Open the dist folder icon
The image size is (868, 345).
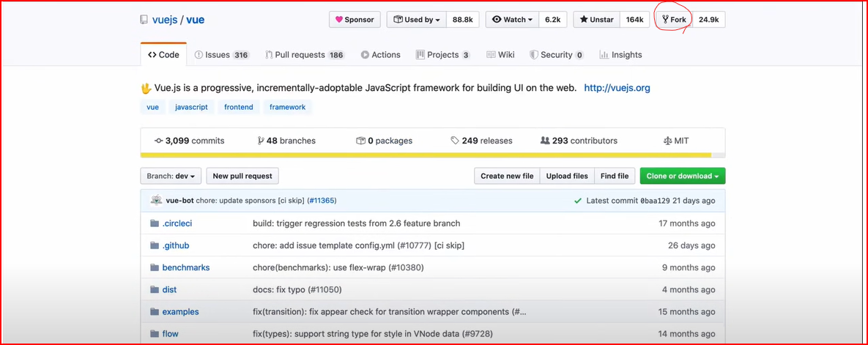pos(155,290)
